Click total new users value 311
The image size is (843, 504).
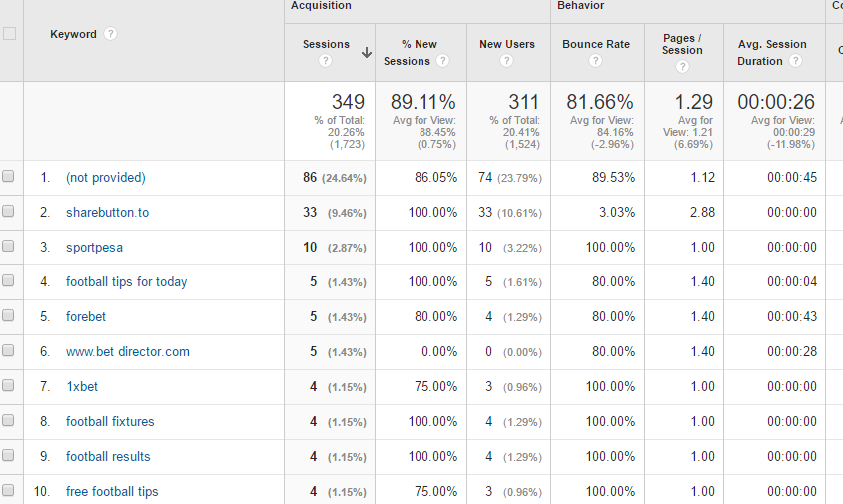[523, 102]
